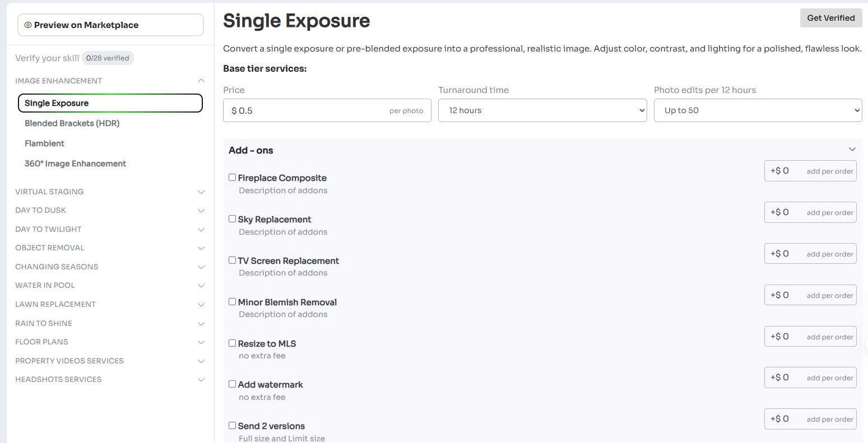This screenshot has height=443, width=868.
Task: Enable TV Screen Replacement
Action: click(232, 260)
